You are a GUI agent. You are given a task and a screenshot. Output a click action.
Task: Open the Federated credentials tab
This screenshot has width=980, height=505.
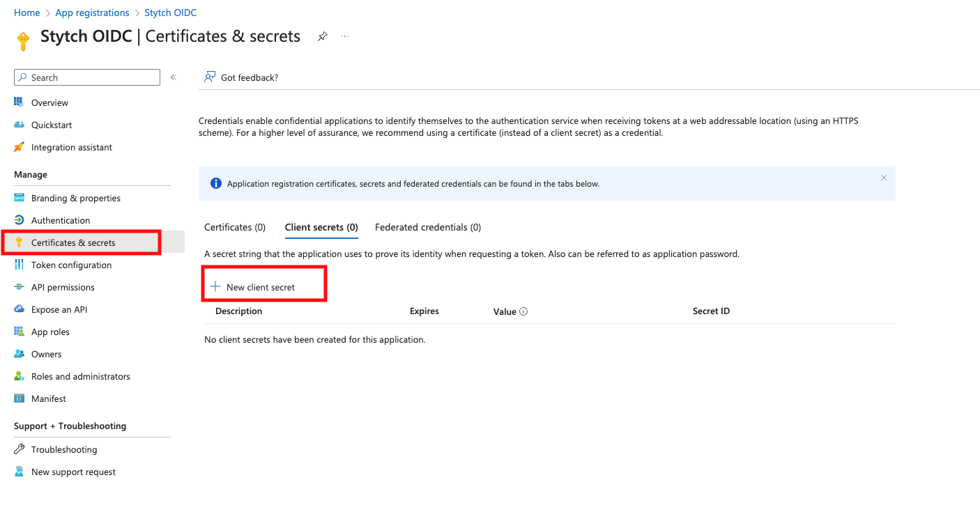click(x=427, y=227)
